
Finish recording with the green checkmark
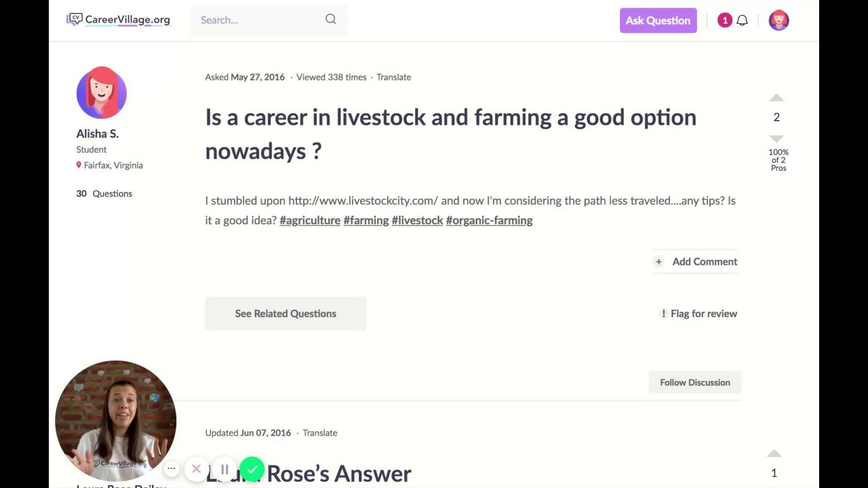pyautogui.click(x=252, y=469)
